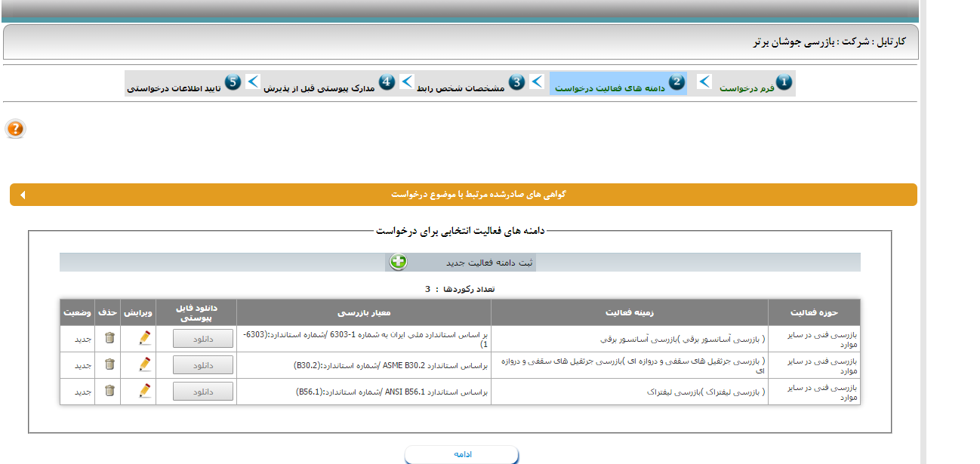
Task: Click step 3 number badge
Action: click(x=516, y=82)
